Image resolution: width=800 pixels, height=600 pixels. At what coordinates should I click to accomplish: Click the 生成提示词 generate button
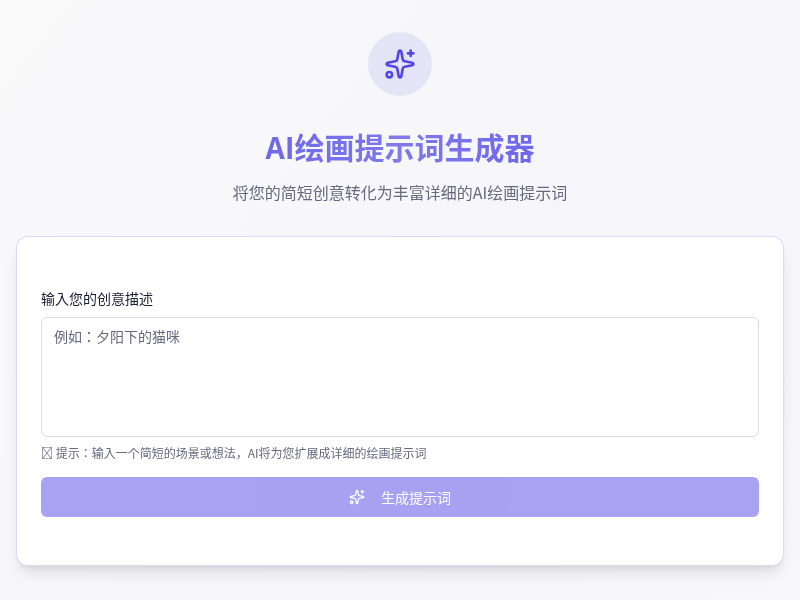coord(400,497)
